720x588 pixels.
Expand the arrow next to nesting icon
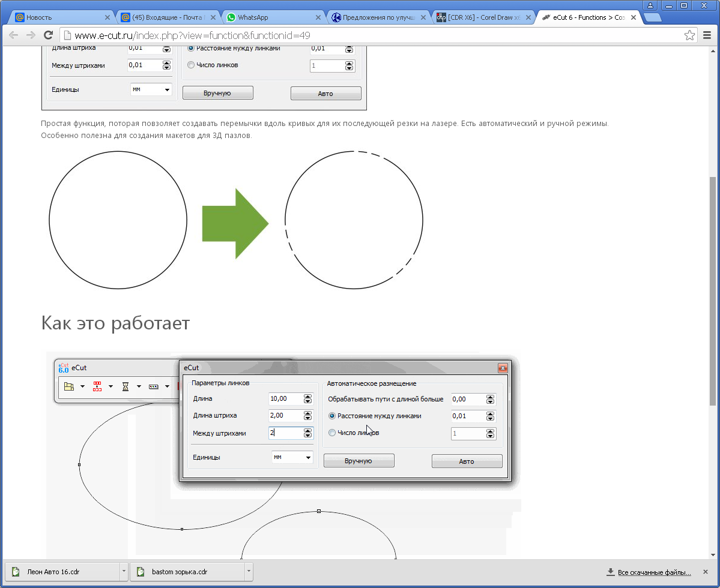[83, 386]
